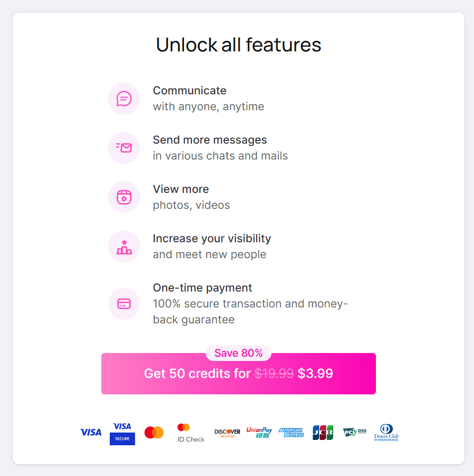Click the PCI DSS badge icon
Viewport: 474px width, 476px height.
pyautogui.click(x=355, y=433)
